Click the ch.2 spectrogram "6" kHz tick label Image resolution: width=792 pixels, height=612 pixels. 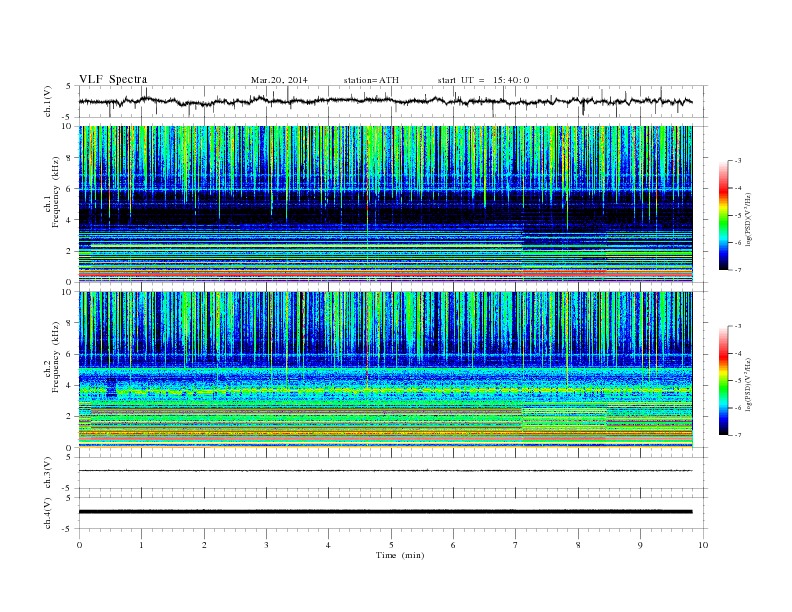(70, 354)
